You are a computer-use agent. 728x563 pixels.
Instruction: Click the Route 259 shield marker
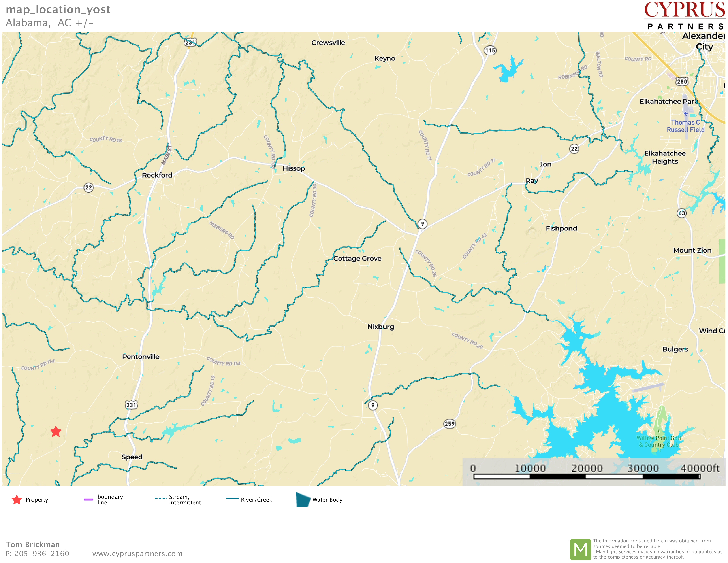tap(449, 424)
